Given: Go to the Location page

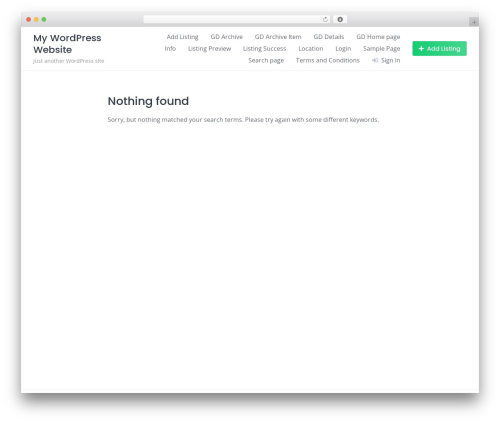Looking at the screenshot, I should [311, 49].
